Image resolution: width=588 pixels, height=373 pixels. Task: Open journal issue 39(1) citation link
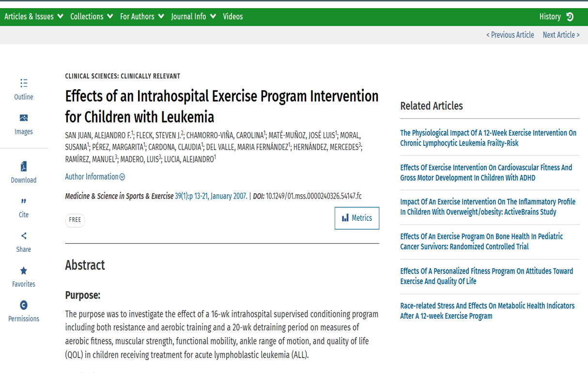[211, 196]
